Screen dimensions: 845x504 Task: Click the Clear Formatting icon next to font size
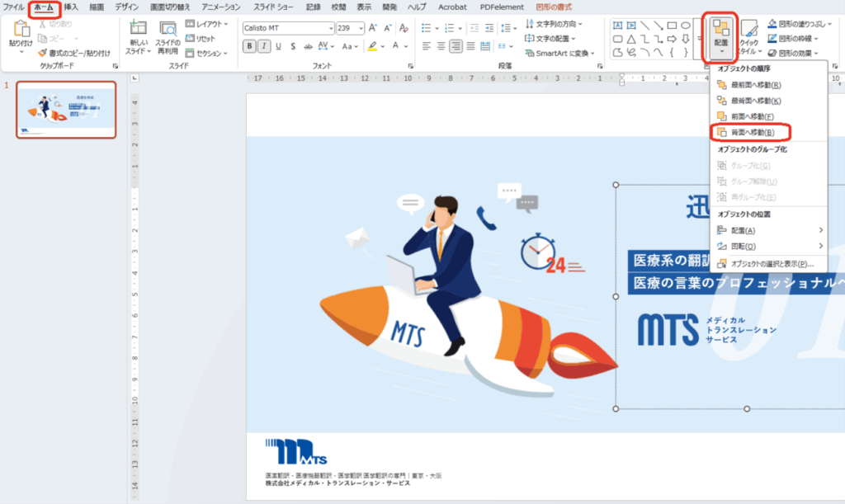(404, 28)
